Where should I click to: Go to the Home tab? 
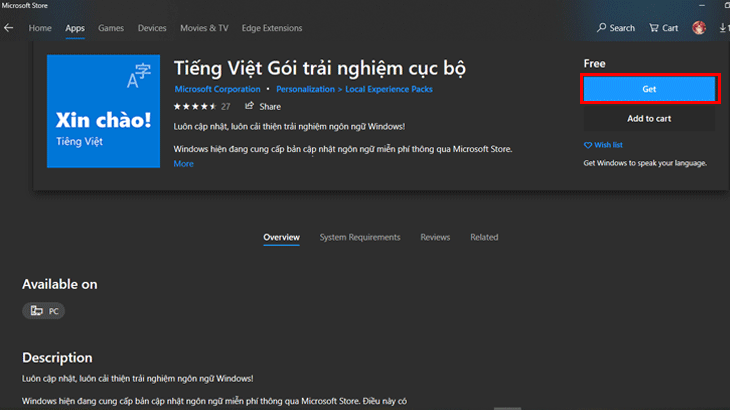pyautogui.click(x=40, y=28)
